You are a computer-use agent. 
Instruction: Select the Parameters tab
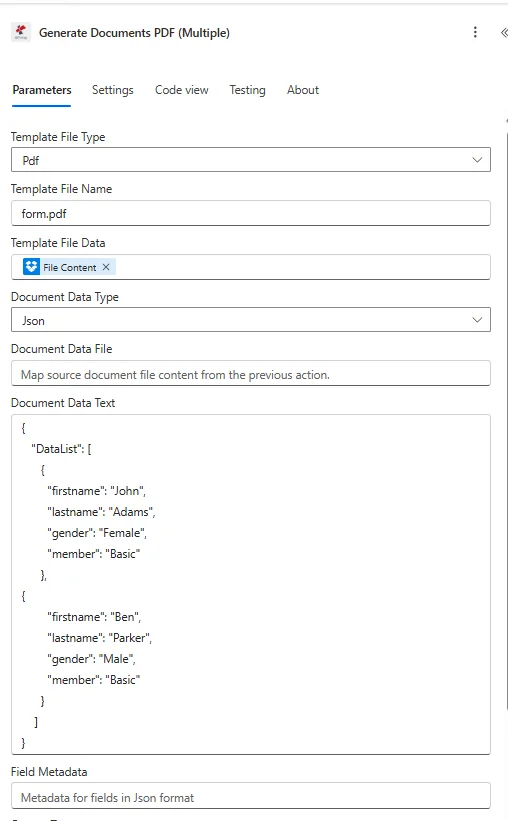[x=42, y=90]
